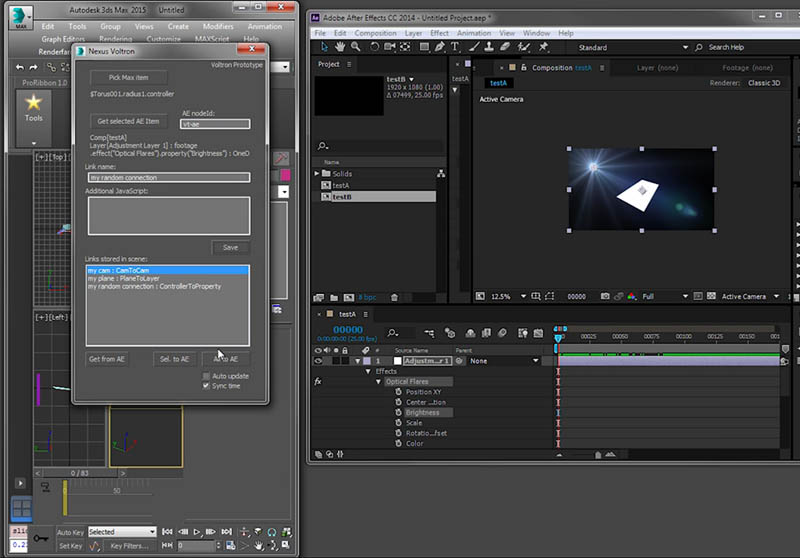This screenshot has height=558, width=800.
Task: Click the delete trash icon in Project panel
Action: coord(394,297)
